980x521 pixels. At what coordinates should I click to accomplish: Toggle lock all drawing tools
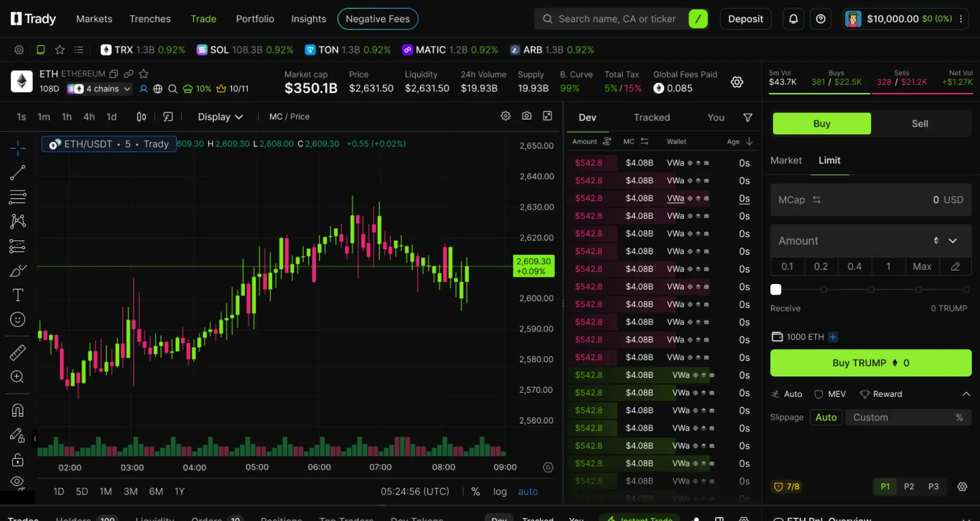tap(18, 460)
